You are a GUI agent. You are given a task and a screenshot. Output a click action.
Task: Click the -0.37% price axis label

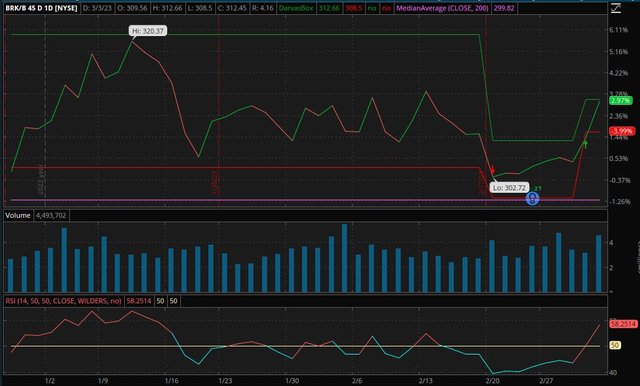(x=620, y=180)
